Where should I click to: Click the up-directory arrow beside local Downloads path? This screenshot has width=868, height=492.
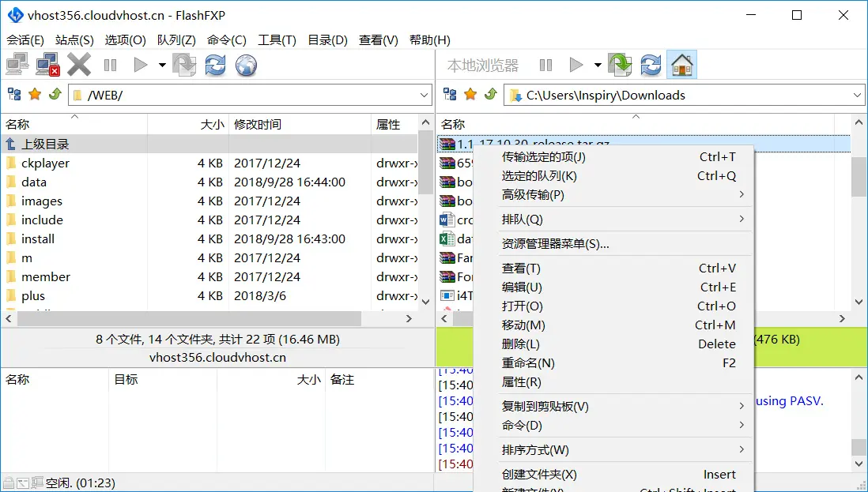490,95
